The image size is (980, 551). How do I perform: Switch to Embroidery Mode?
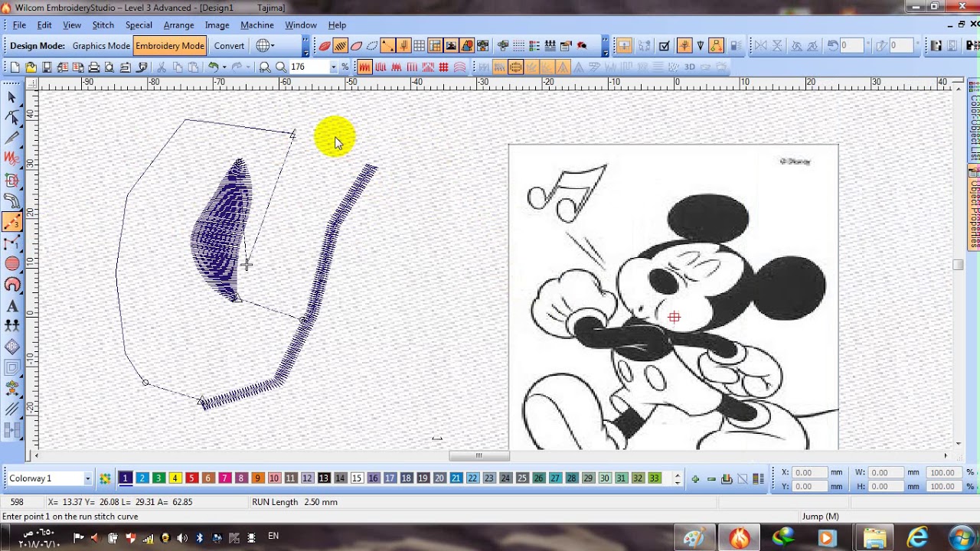pyautogui.click(x=170, y=46)
